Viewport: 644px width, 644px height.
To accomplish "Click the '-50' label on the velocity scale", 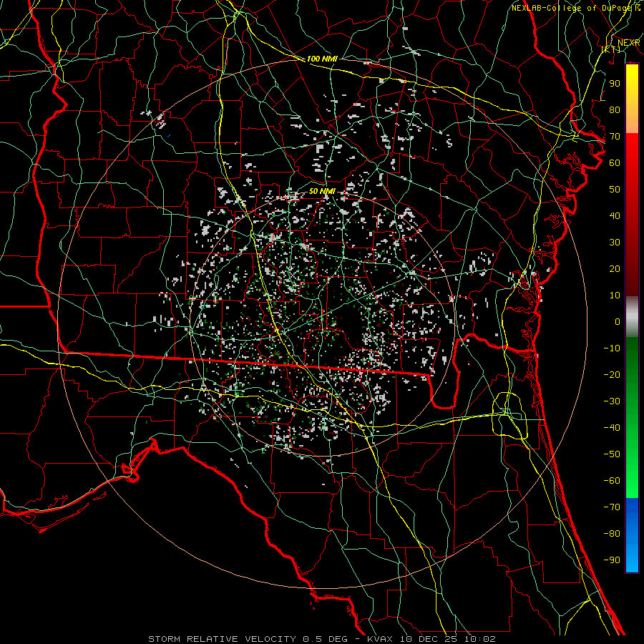I will [612, 454].
